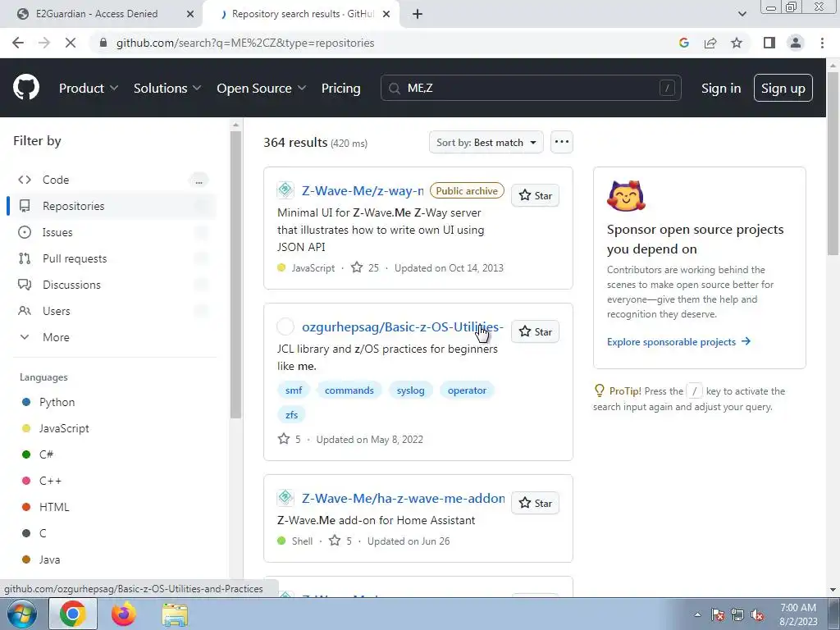Click the browser address bar URL
Screen dimensions: 840x630
(245, 43)
